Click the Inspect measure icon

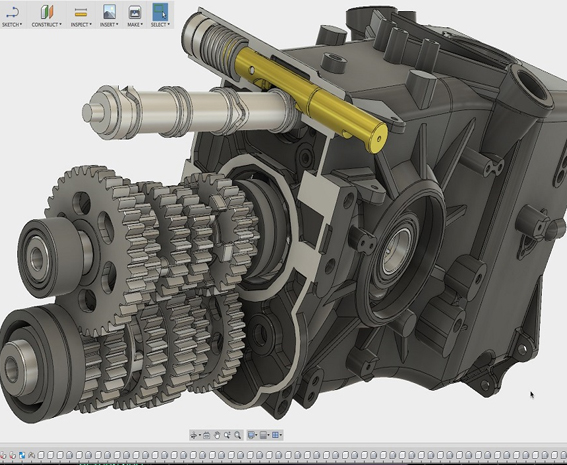81,13
